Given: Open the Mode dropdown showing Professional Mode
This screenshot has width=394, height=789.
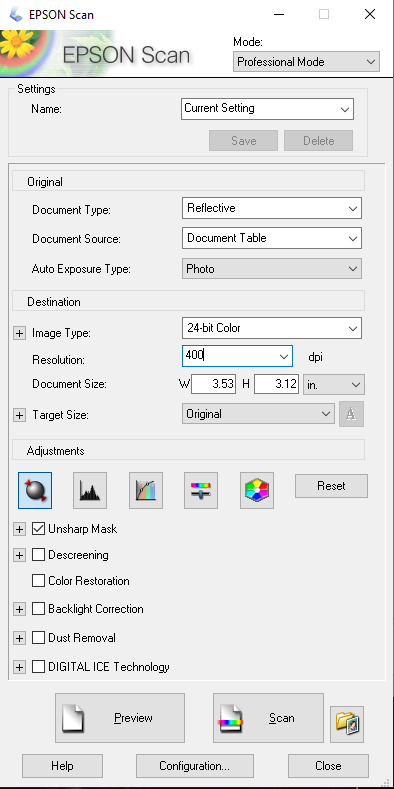Looking at the screenshot, I should (x=306, y=62).
